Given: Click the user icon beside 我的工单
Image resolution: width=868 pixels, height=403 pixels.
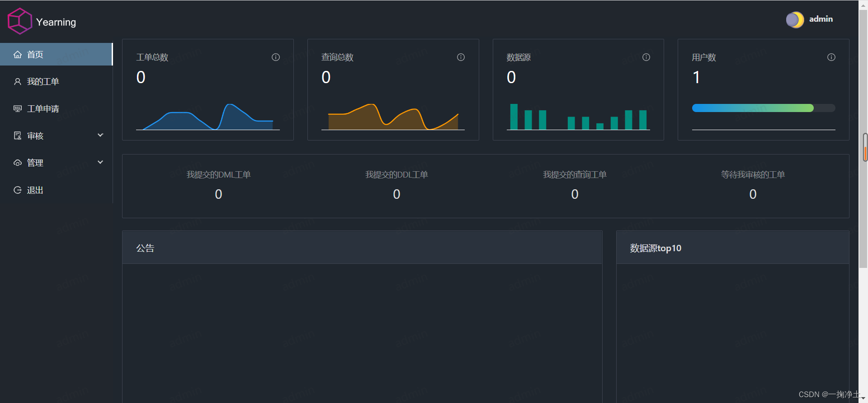Looking at the screenshot, I should pos(18,82).
